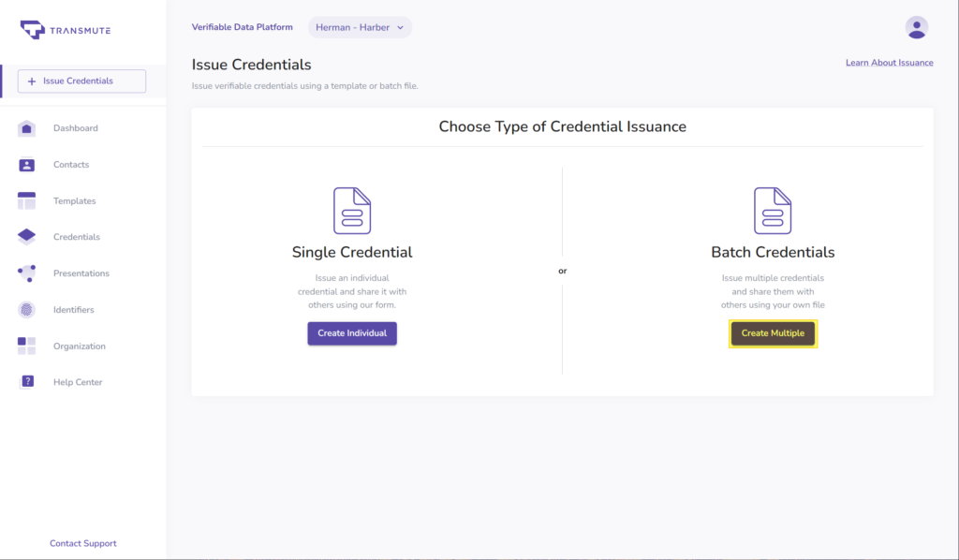The width and height of the screenshot is (959, 560).
Task: Select Identifiers in the sidebar
Action: (x=73, y=310)
